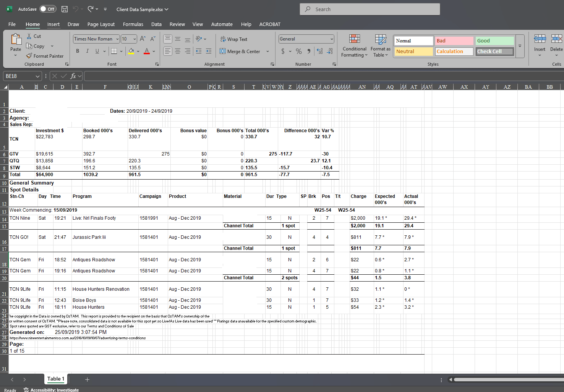Click Merge & Center button
564x392 pixels.
[240, 51]
